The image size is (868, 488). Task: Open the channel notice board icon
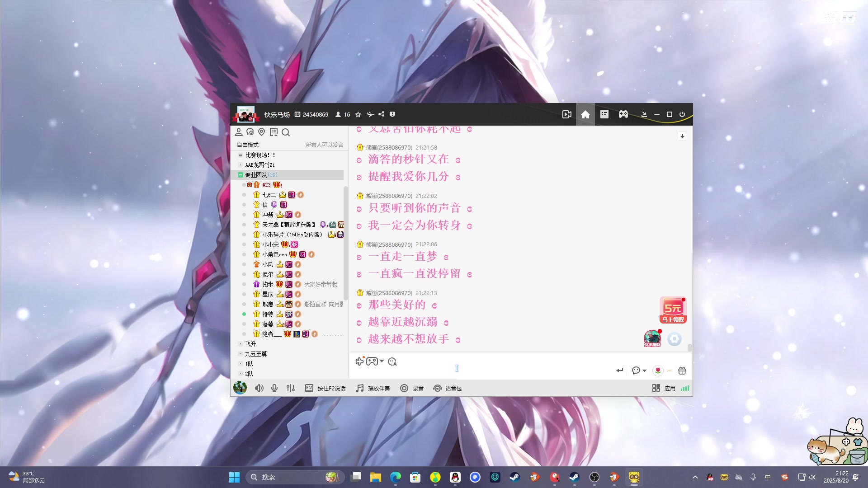(x=274, y=132)
